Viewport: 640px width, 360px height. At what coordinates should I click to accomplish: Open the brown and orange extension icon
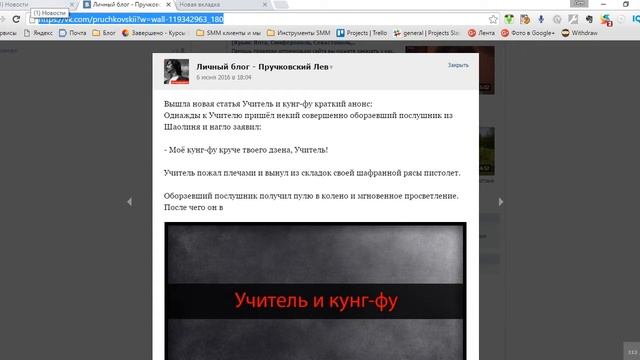point(525,19)
